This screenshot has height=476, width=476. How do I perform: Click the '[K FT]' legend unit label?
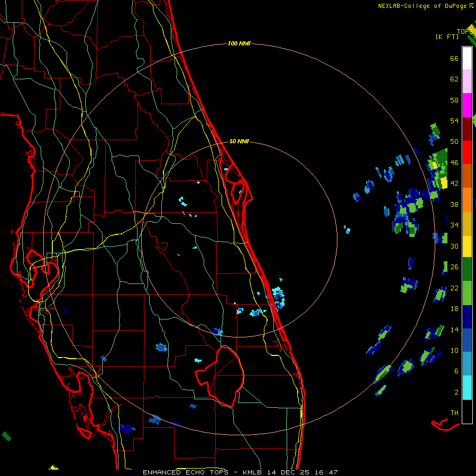click(447, 37)
